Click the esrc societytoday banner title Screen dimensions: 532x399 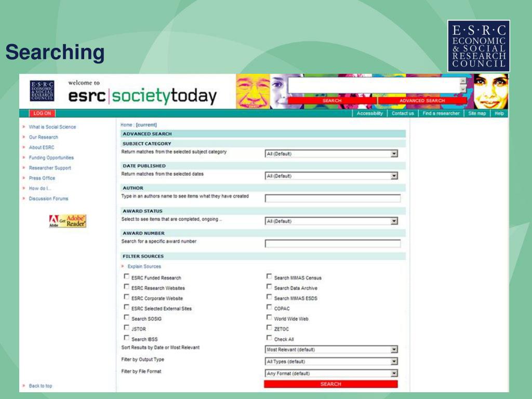click(x=142, y=96)
